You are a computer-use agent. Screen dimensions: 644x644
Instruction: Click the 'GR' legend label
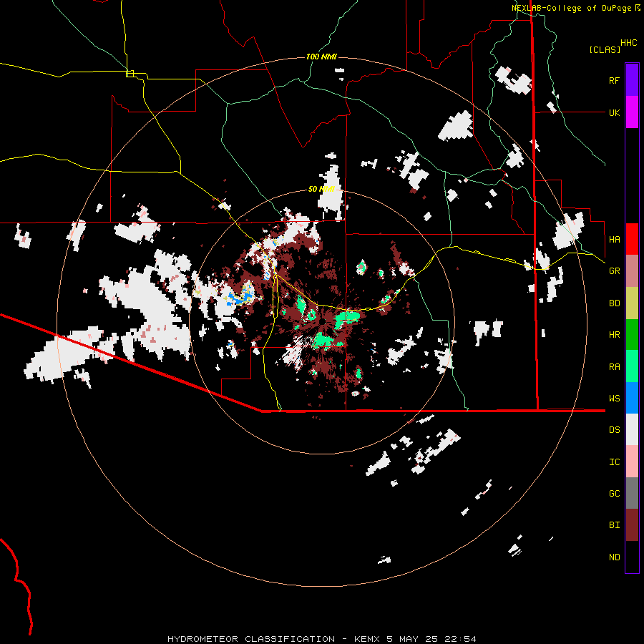click(614, 271)
